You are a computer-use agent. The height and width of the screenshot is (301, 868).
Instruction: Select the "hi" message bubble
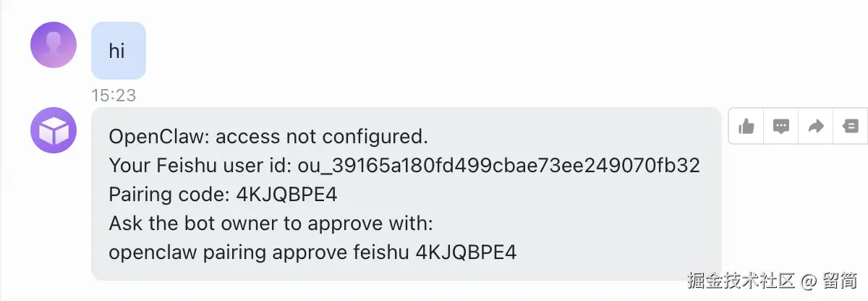coord(118,51)
